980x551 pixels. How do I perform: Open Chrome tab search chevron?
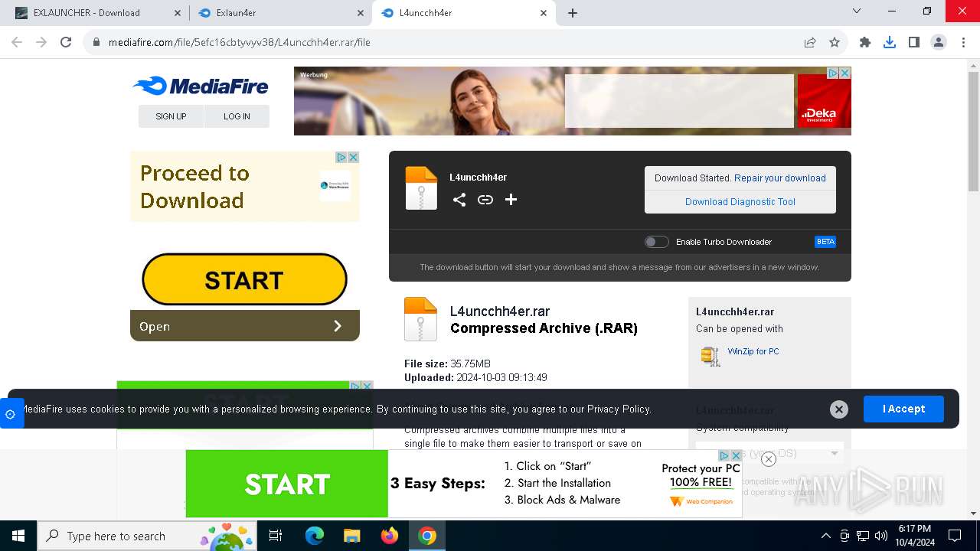click(x=857, y=11)
